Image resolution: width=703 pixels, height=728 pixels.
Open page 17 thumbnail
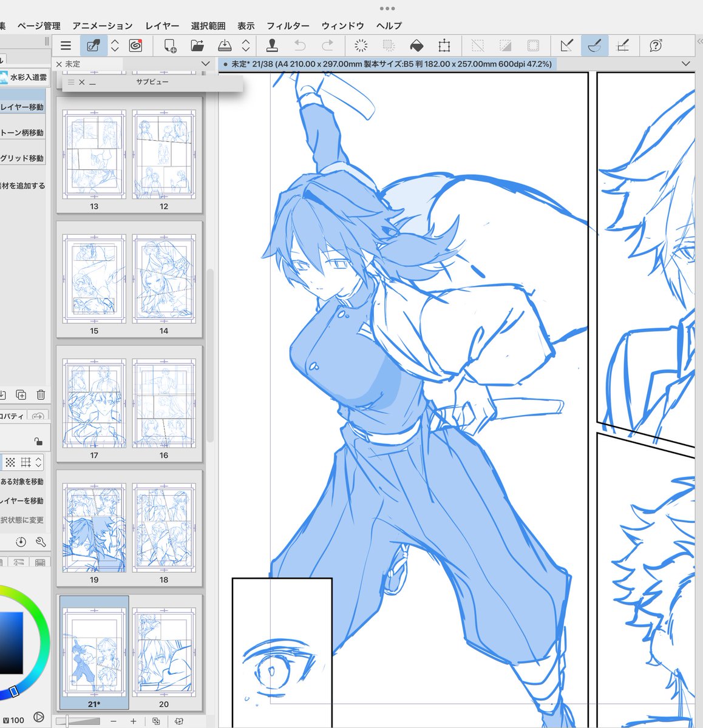tap(94, 403)
